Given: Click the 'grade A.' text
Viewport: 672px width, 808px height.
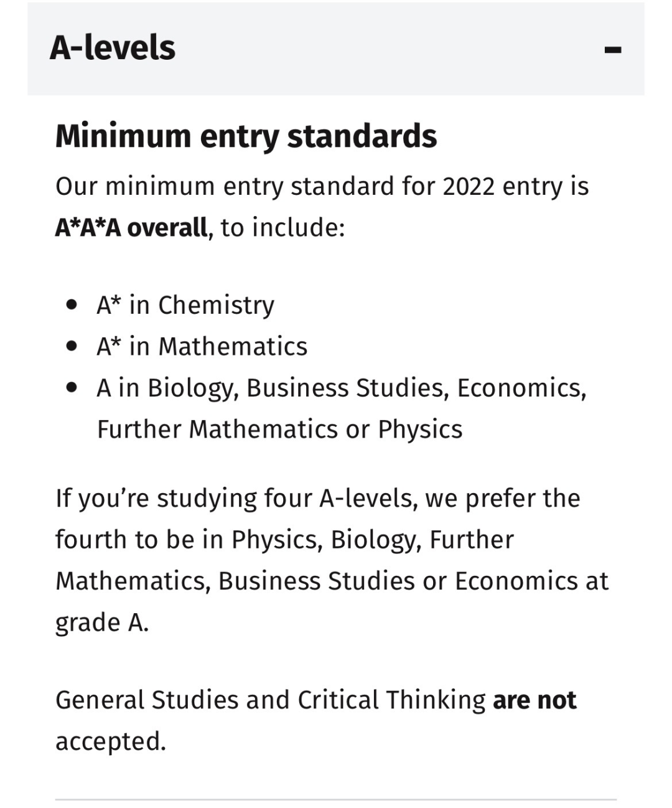Looking at the screenshot, I should click(102, 622).
